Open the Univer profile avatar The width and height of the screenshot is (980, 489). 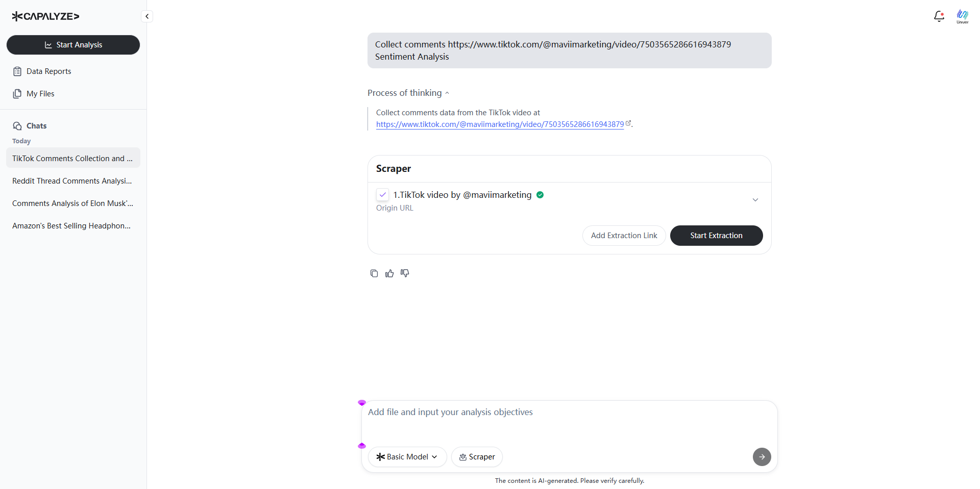962,16
